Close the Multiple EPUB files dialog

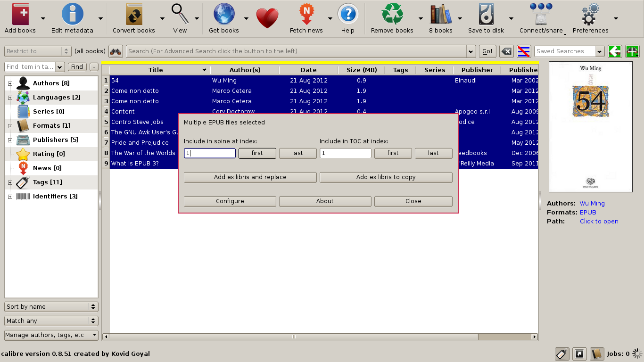tap(413, 201)
